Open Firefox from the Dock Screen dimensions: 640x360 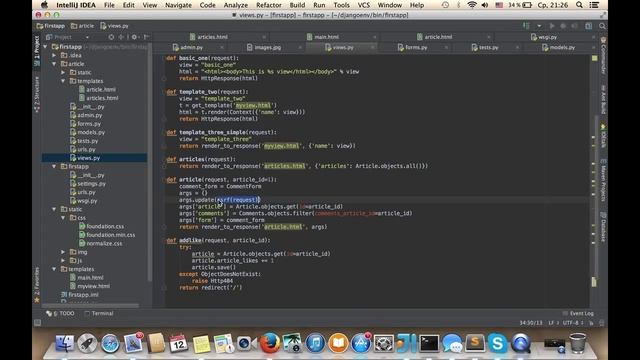click(269, 343)
